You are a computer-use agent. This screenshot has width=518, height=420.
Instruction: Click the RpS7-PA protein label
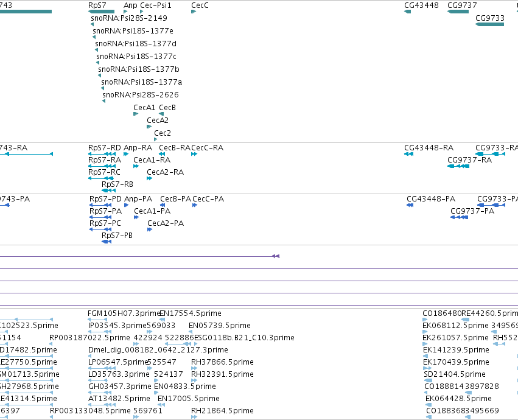(x=105, y=211)
